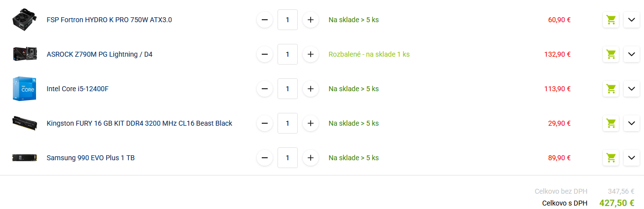Decrease quantity of Samsung 990 EVO Plus

click(x=265, y=158)
